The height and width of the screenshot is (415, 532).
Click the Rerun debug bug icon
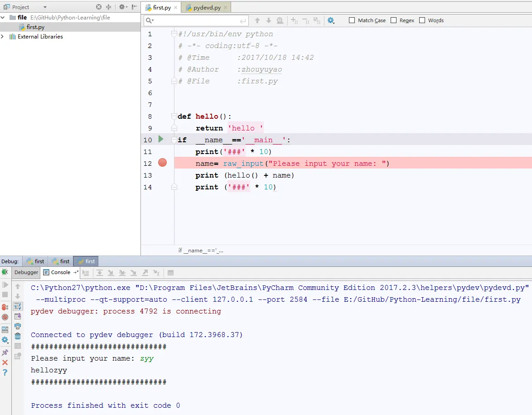click(x=5, y=272)
